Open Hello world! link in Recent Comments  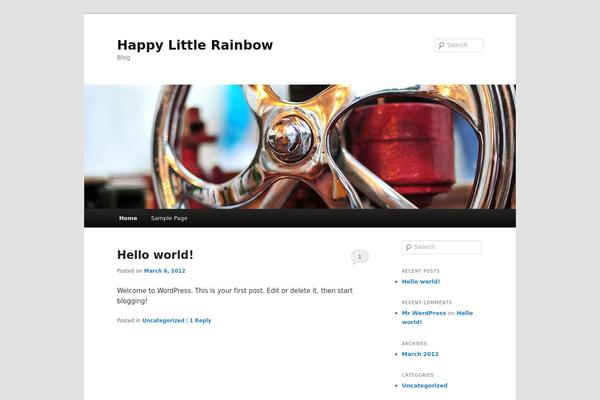[x=437, y=318]
